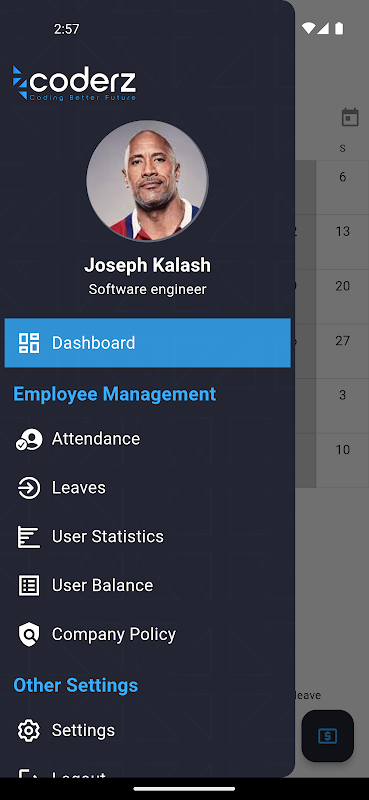Open the Company Policy entry
This screenshot has height=800, width=369.
[x=147, y=634]
